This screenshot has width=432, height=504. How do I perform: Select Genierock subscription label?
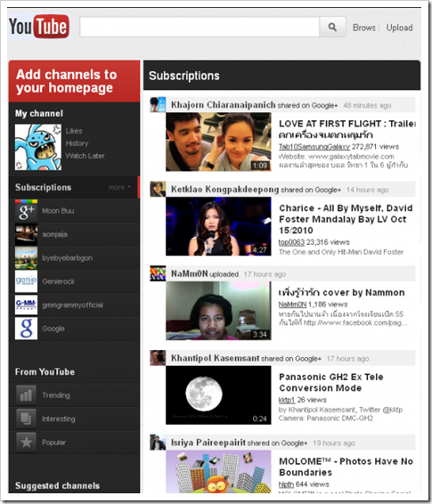(x=58, y=281)
